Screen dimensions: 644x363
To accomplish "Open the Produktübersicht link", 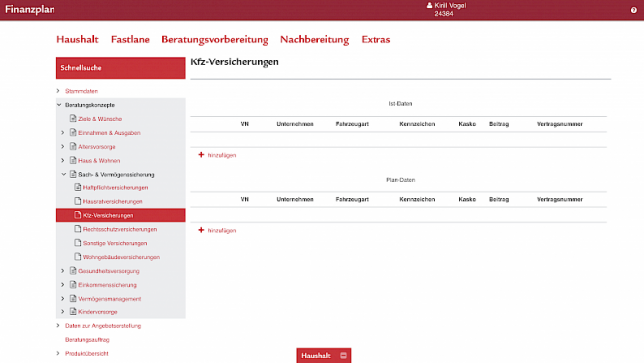I will 86,353.
